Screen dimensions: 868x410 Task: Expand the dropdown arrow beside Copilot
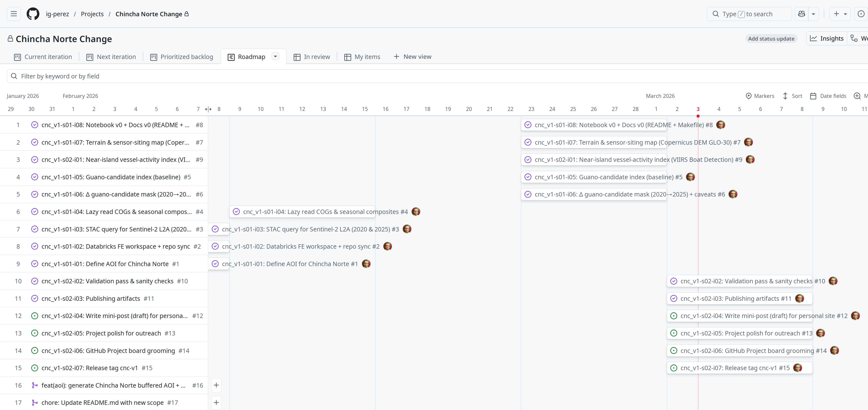point(813,14)
